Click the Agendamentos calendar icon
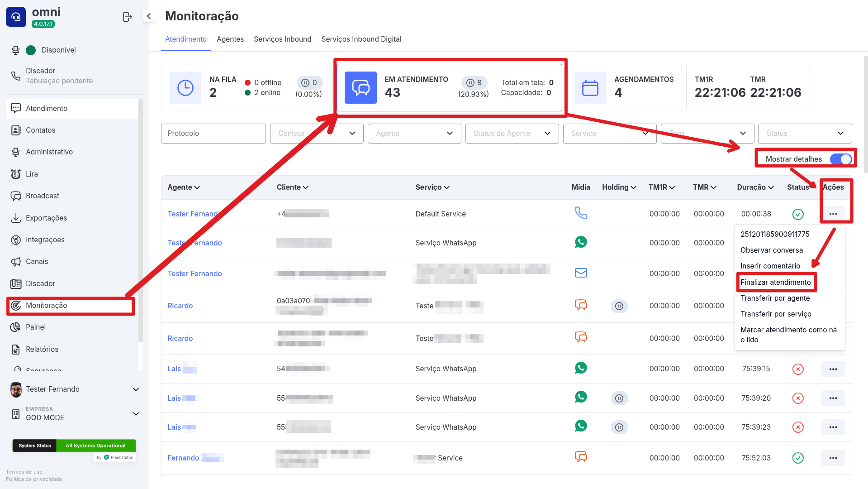This screenshot has height=489, width=868. tap(590, 87)
